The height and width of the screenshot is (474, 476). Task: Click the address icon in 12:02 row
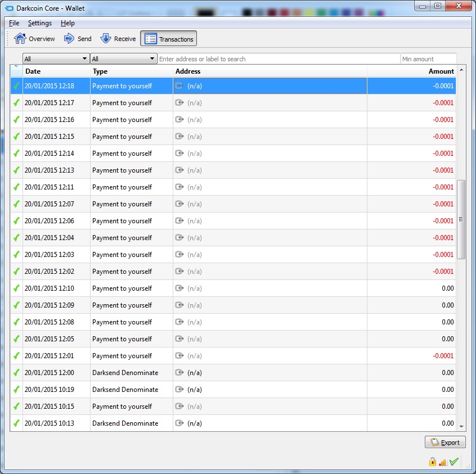(179, 271)
